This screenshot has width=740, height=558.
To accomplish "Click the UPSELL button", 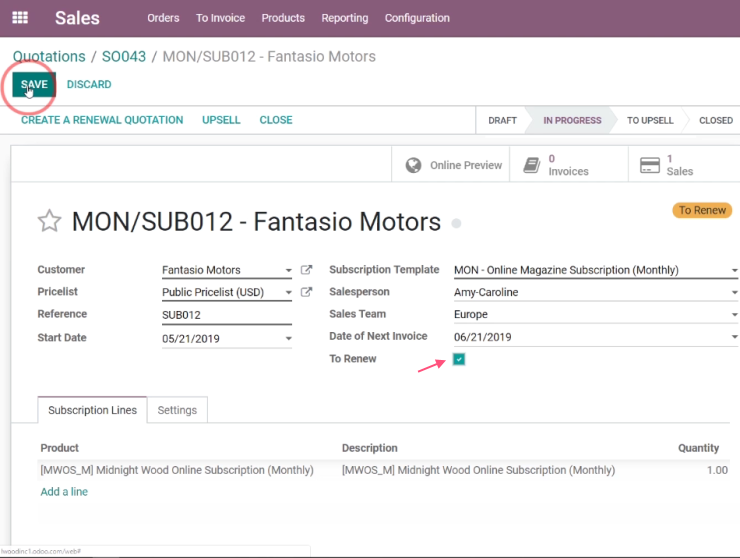I will 221,120.
